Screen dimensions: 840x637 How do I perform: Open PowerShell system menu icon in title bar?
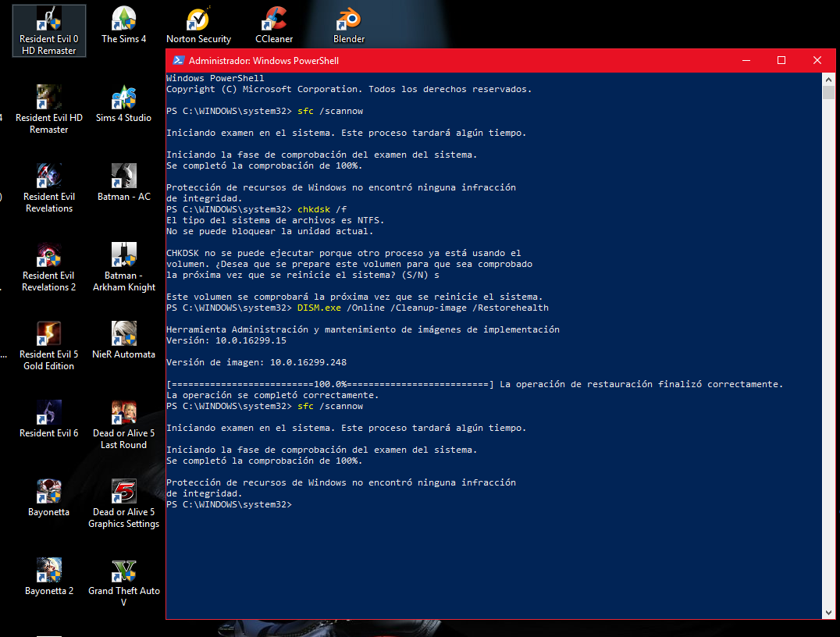(179, 61)
